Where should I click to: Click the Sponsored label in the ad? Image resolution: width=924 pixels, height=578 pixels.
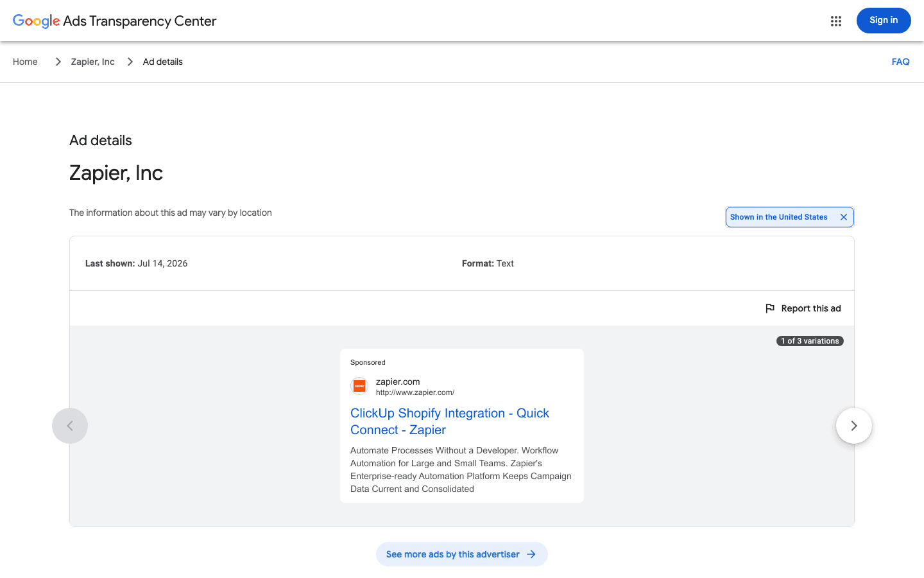(368, 362)
